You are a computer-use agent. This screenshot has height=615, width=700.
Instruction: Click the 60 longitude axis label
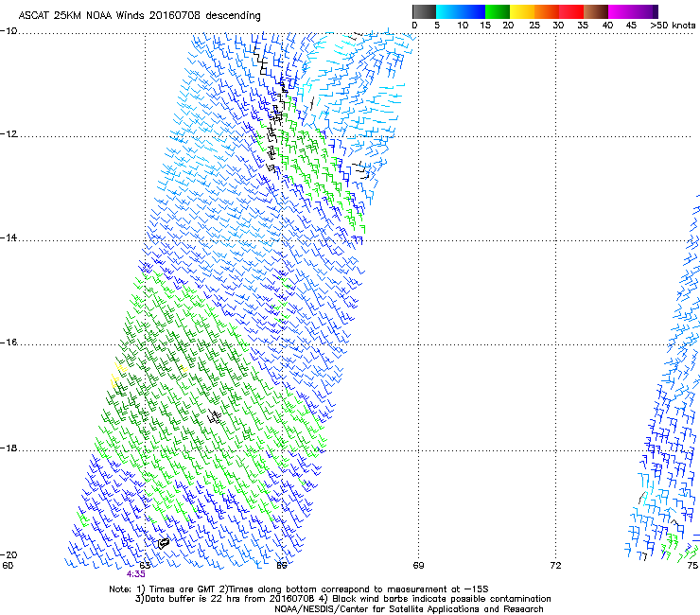click(8, 566)
